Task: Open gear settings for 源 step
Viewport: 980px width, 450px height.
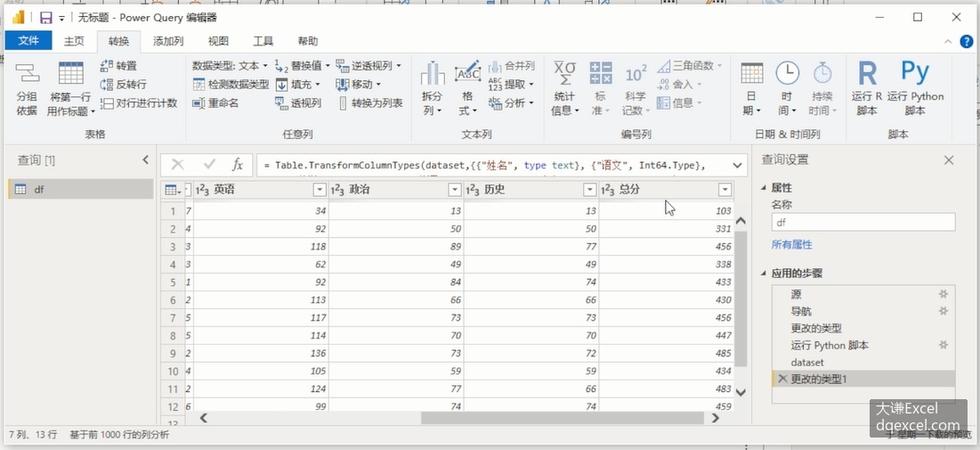Action: tap(944, 294)
